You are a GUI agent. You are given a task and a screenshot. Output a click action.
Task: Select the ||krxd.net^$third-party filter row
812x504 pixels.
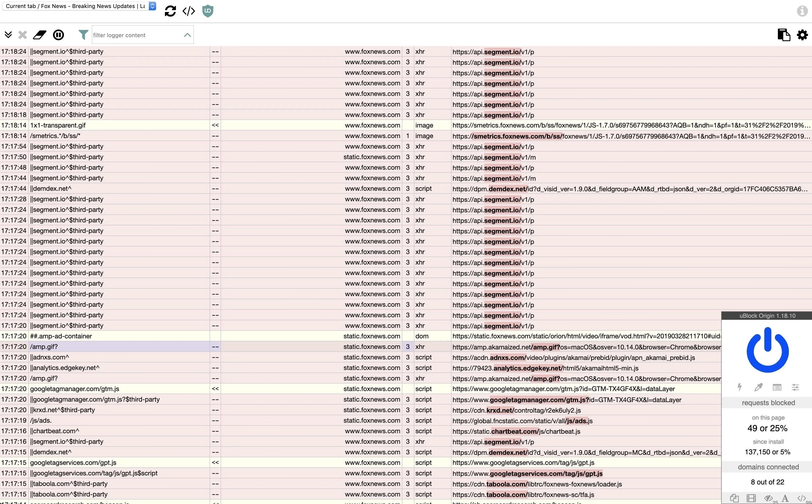point(361,410)
